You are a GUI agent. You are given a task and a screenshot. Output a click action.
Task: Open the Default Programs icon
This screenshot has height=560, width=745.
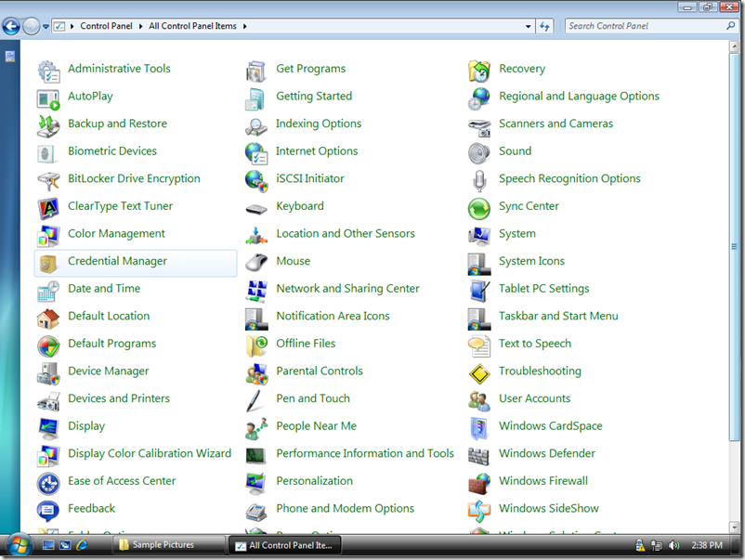click(x=48, y=346)
